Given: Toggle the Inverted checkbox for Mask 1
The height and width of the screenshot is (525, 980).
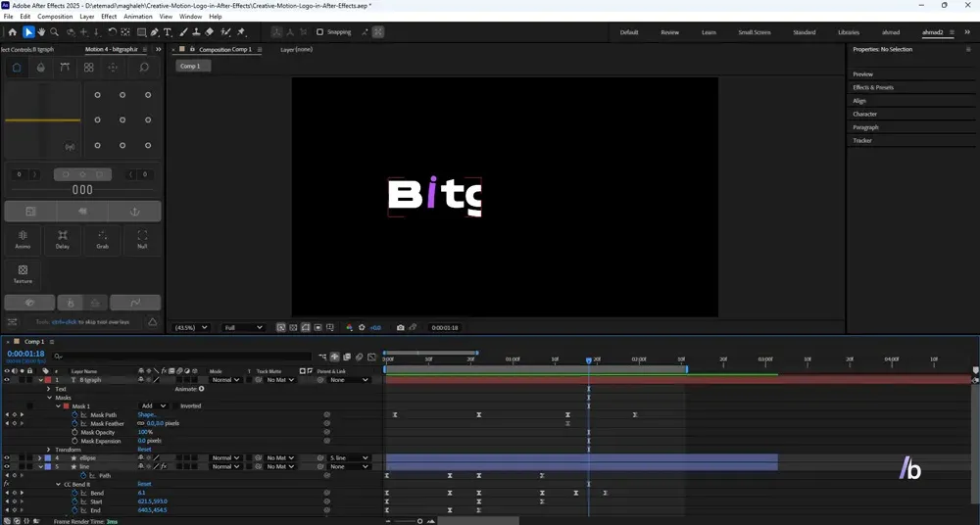Looking at the screenshot, I should click(176, 406).
